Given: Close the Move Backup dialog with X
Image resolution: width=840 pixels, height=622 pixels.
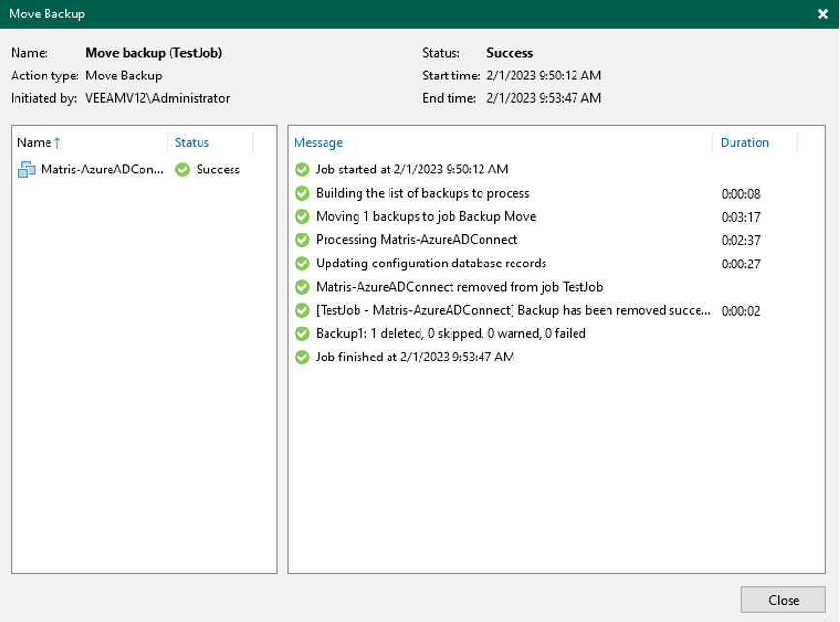Looking at the screenshot, I should pyautogui.click(x=823, y=15).
